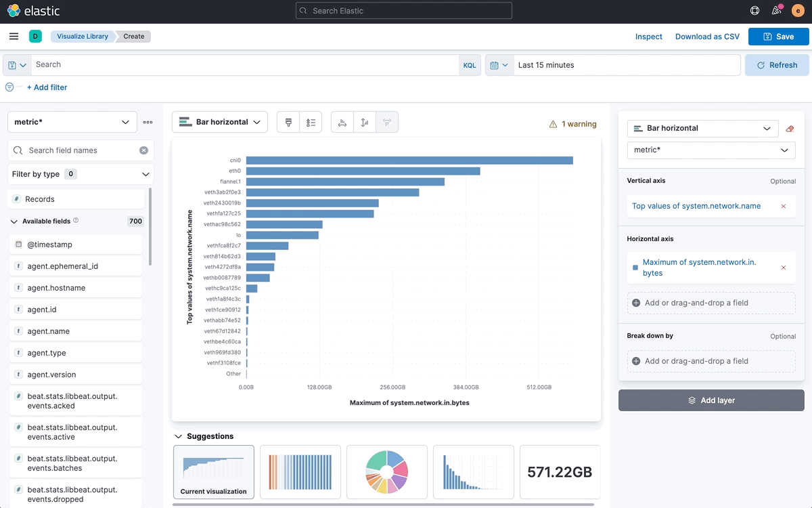Open the legend settings icon
Screen dimensions: 812x508
311,123
